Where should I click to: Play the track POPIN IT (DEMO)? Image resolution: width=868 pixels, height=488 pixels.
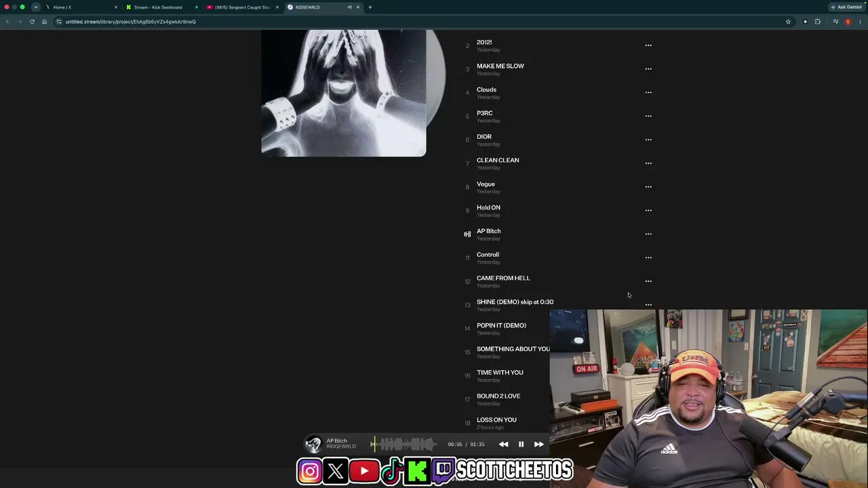[501, 325]
